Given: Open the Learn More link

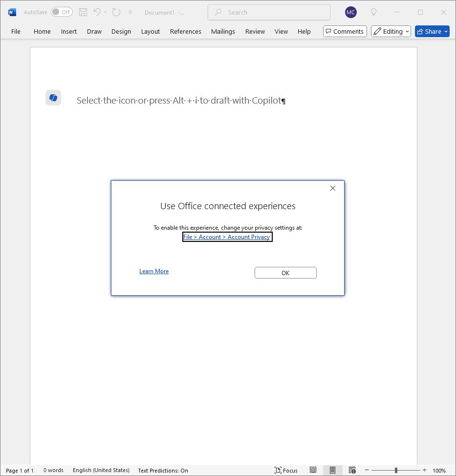Looking at the screenshot, I should 154,271.
